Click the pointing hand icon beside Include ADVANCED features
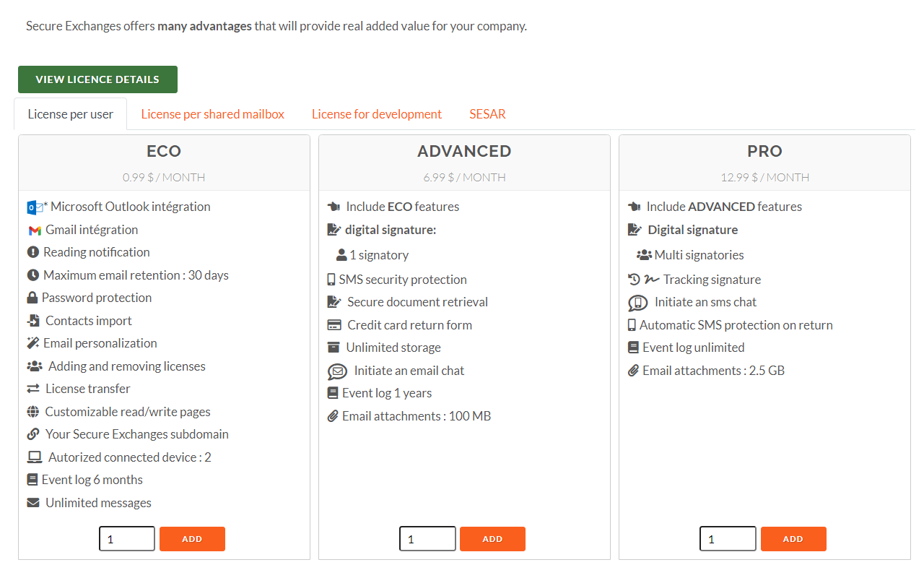Viewport: 924px width, 578px height. click(634, 207)
